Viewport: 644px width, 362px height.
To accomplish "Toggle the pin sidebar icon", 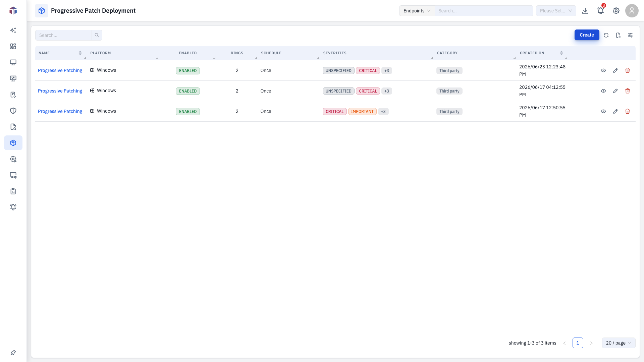I will pos(13,353).
